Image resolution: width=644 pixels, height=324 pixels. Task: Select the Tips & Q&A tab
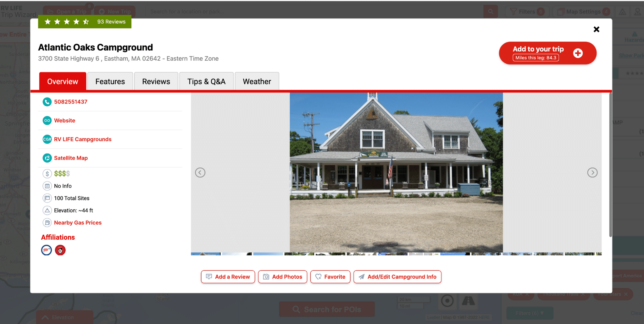pyautogui.click(x=206, y=81)
